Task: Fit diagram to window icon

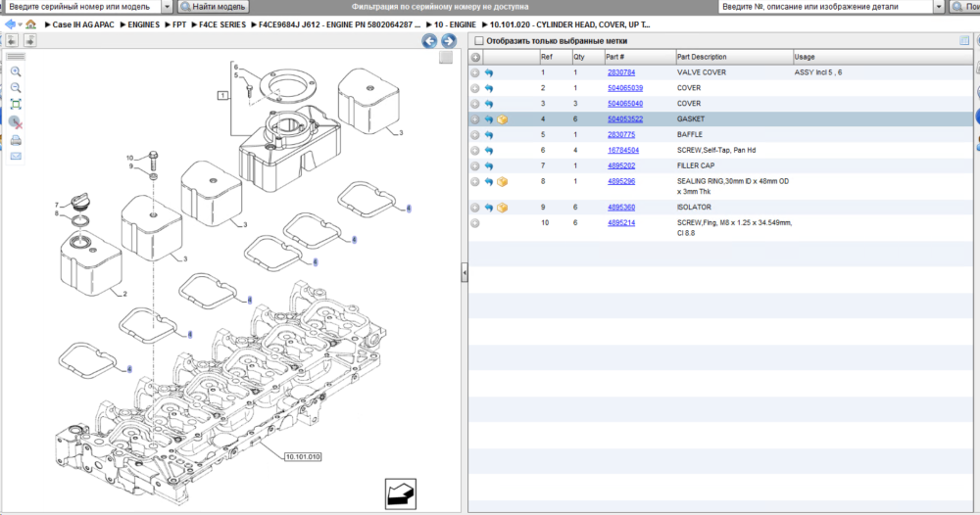Action: coord(16,104)
